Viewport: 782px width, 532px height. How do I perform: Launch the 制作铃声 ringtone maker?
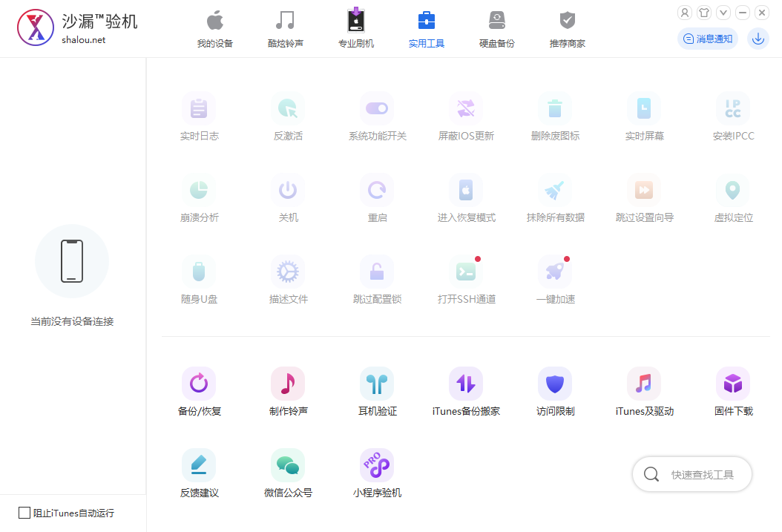[x=288, y=384]
